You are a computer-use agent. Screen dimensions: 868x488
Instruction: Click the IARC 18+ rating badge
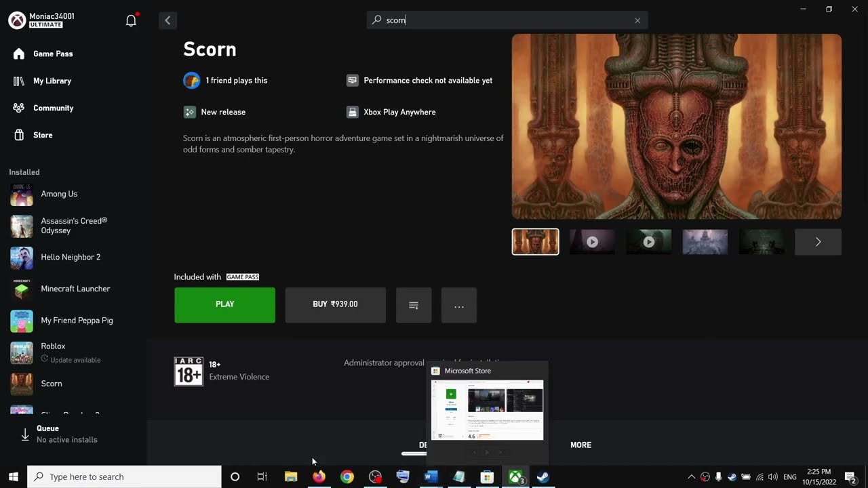tap(189, 371)
